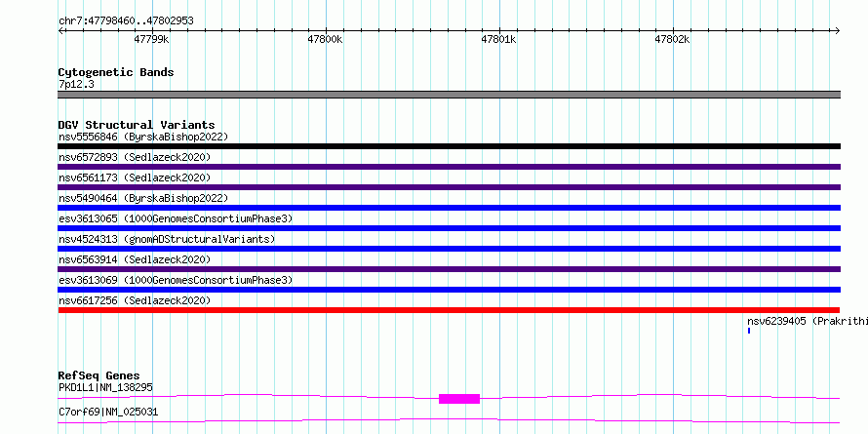
Task: Click the blue esv3613069 variant bar
Action: [449, 290]
